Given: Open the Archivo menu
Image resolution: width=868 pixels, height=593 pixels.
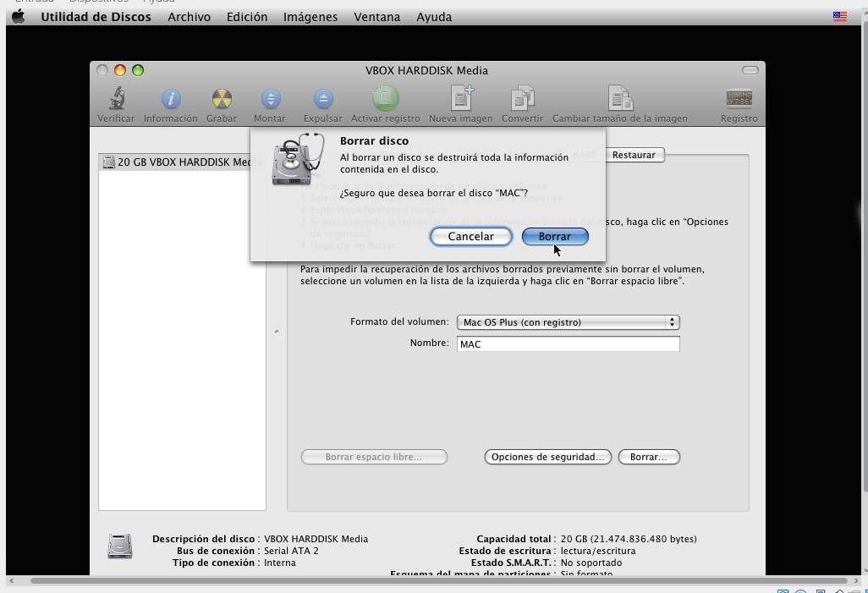Looking at the screenshot, I should 190,17.
